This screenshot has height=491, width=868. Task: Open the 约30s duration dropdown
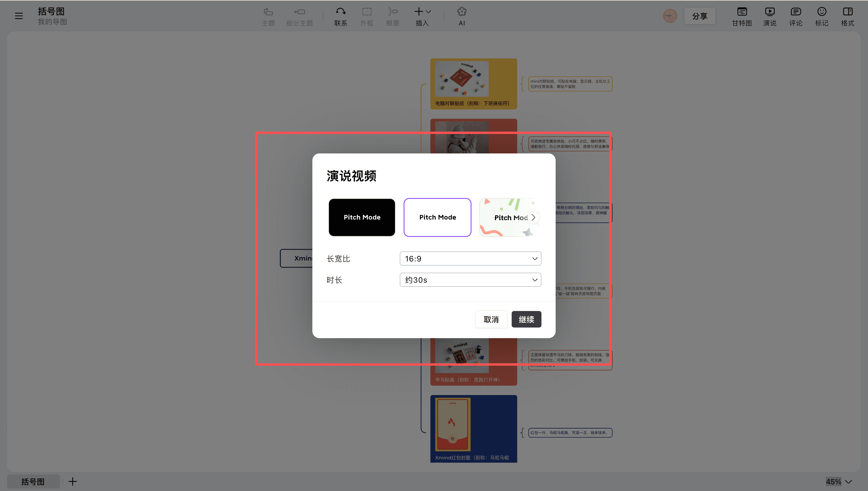(x=470, y=280)
